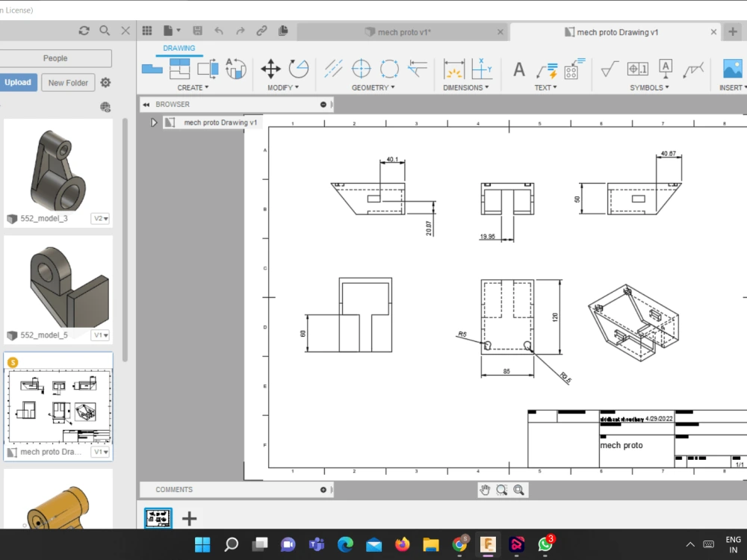The image size is (747, 560).
Task: Insert a Surface Texture symbol
Action: click(609, 68)
